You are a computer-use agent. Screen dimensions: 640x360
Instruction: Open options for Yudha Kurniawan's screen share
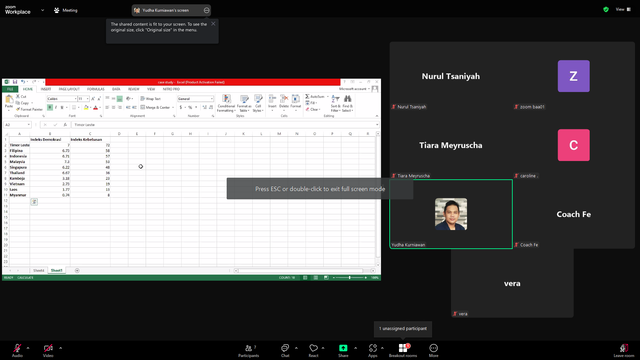pyautogui.click(x=207, y=10)
